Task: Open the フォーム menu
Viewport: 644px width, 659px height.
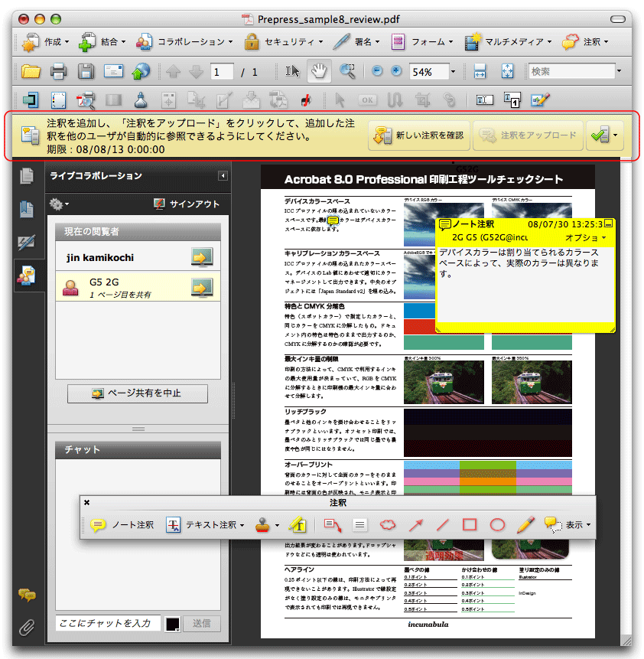Action: point(421,42)
